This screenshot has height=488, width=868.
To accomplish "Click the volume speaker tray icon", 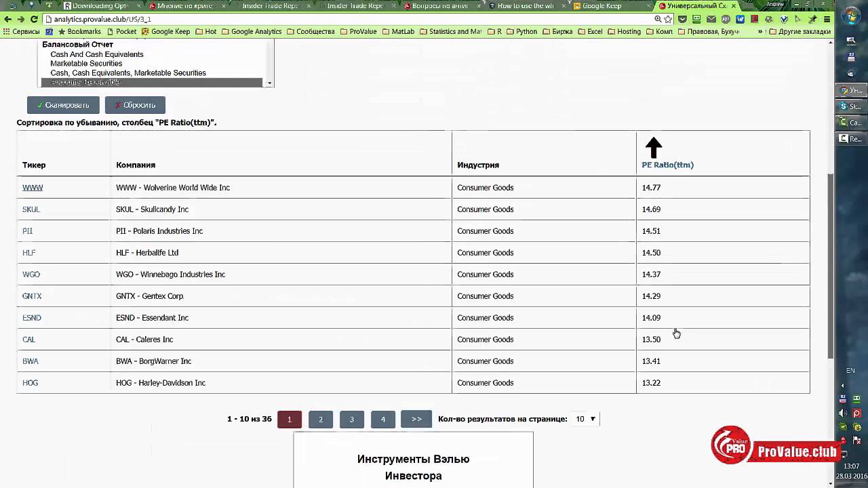I will (x=843, y=413).
